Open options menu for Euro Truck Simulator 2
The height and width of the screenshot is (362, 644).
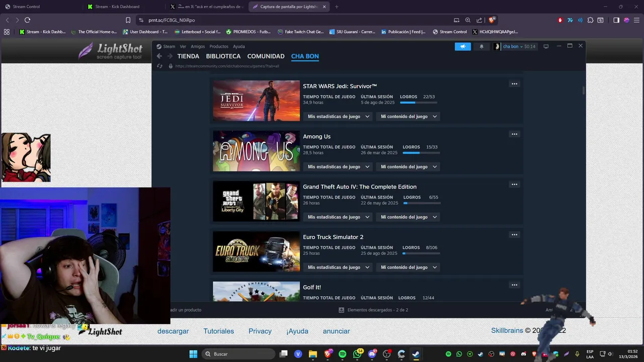514,235
